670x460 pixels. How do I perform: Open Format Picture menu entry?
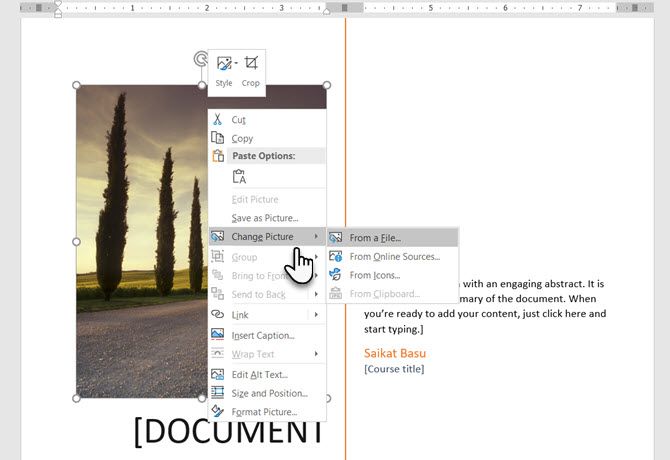(x=267, y=412)
